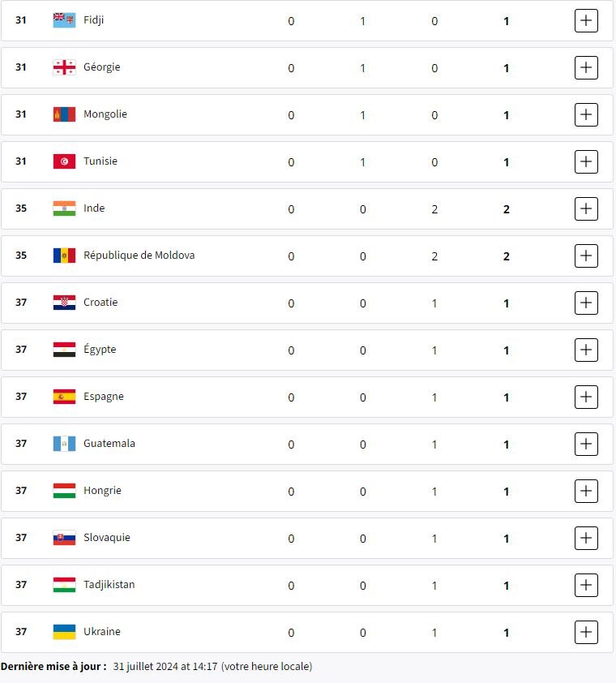This screenshot has height=683, width=616.
Task: Select the Égypte country name
Action: (100, 349)
